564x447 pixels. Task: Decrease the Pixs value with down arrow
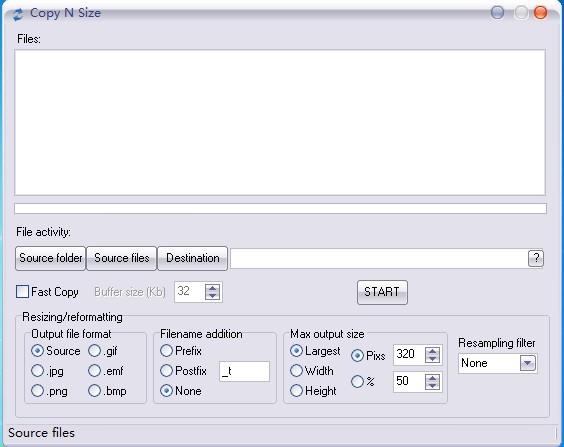(x=432, y=359)
